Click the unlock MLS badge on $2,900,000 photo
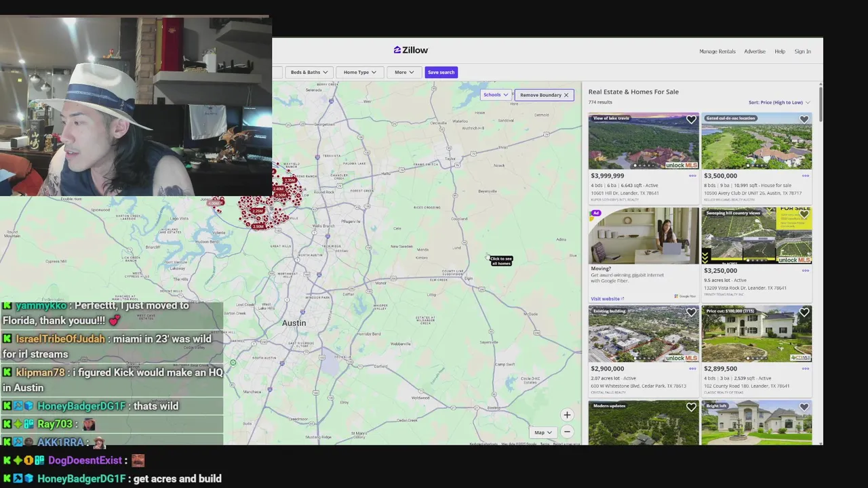The image size is (868, 488). [x=681, y=358]
